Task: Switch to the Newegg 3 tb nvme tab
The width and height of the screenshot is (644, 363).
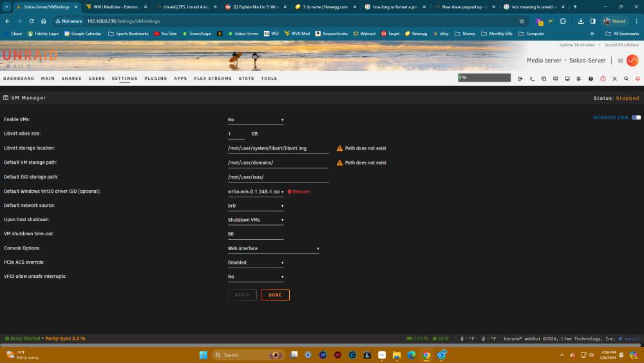Action: coord(325,7)
